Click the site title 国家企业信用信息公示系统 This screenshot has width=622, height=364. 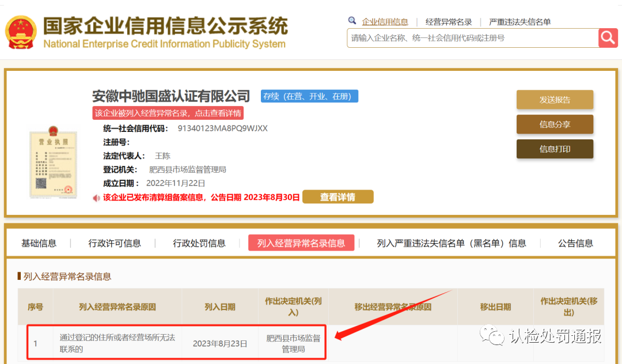tap(165, 26)
